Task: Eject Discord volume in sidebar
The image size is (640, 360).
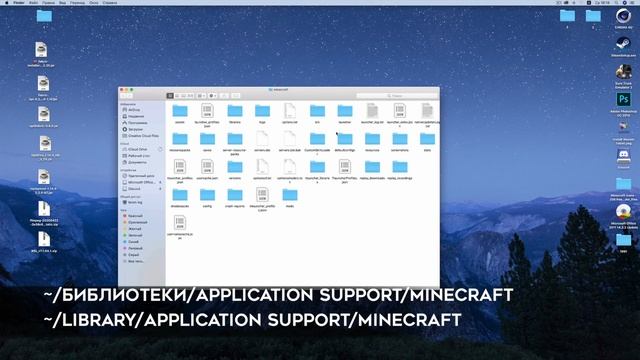Action: pyautogui.click(x=160, y=189)
